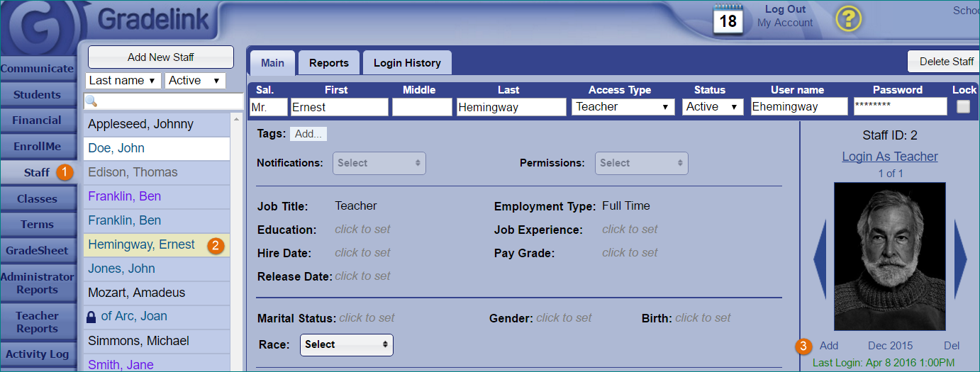980x372 pixels.
Task: Click Ernest Hemingway's portrait photo
Action: pos(889,257)
